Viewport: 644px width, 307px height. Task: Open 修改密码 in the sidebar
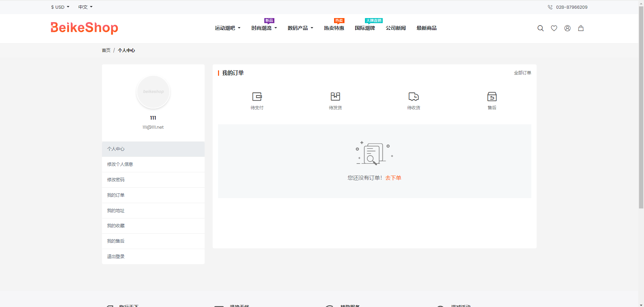tap(116, 180)
